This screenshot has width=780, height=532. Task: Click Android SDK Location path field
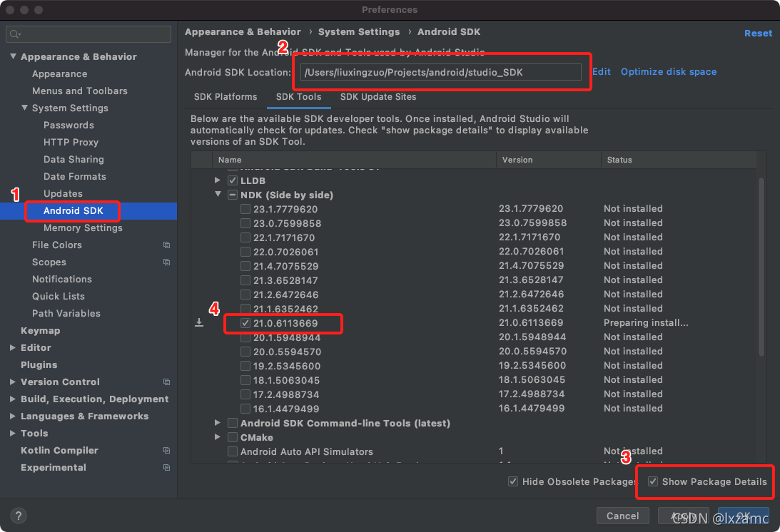(441, 72)
